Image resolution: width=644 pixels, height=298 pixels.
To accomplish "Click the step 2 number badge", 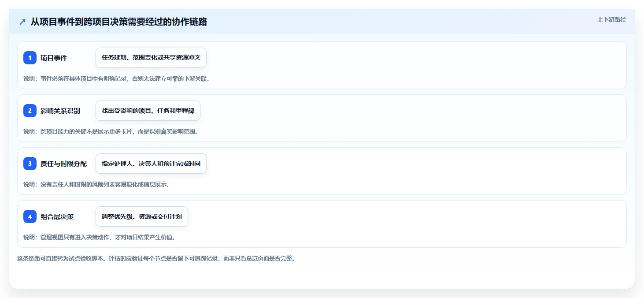I will click(30, 111).
